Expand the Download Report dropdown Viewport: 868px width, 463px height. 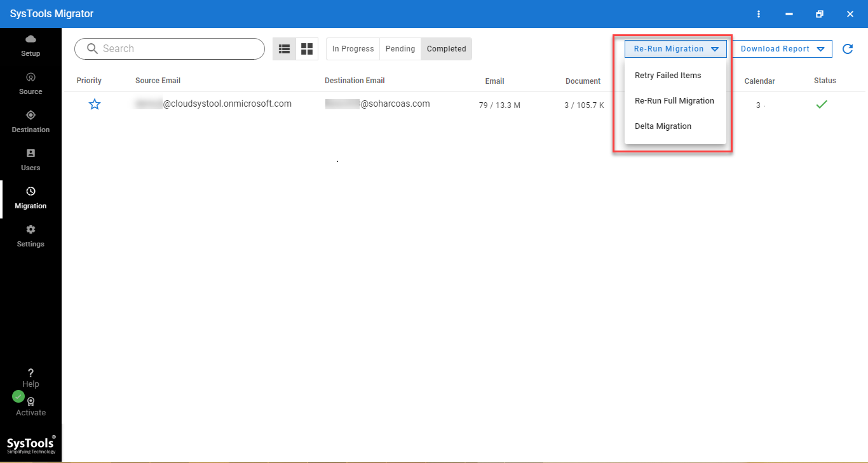[782, 49]
